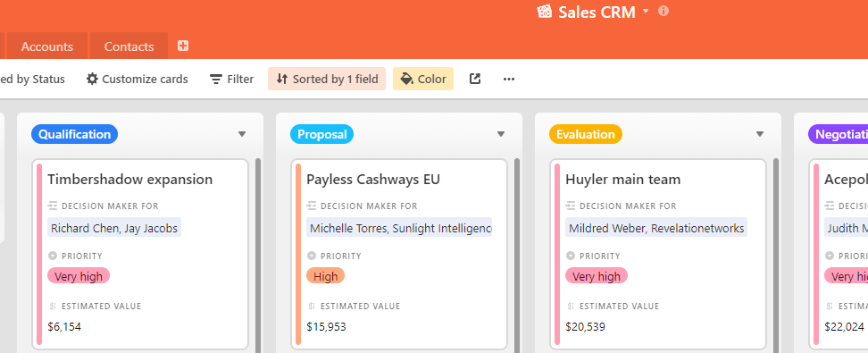Switch to the Accounts tab
Viewport: 868px width, 353px height.
tap(47, 46)
